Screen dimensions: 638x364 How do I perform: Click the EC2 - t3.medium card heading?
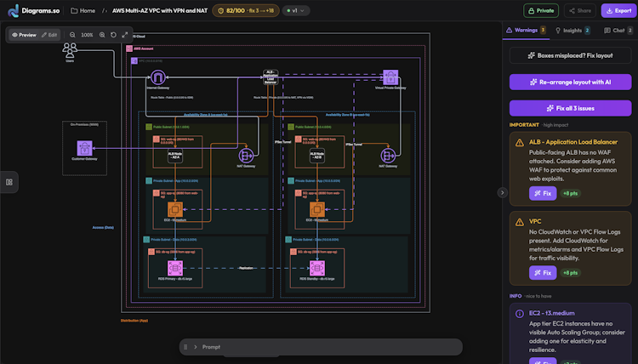pos(552,313)
